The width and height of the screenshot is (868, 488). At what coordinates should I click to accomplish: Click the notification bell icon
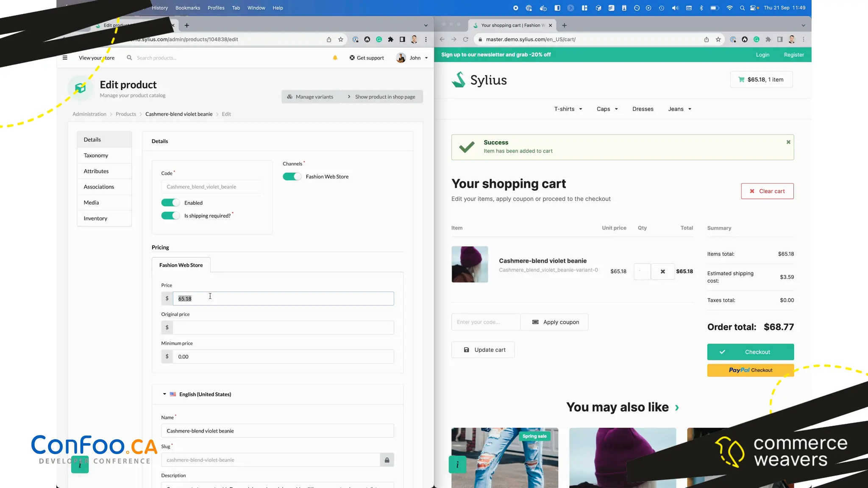(335, 58)
